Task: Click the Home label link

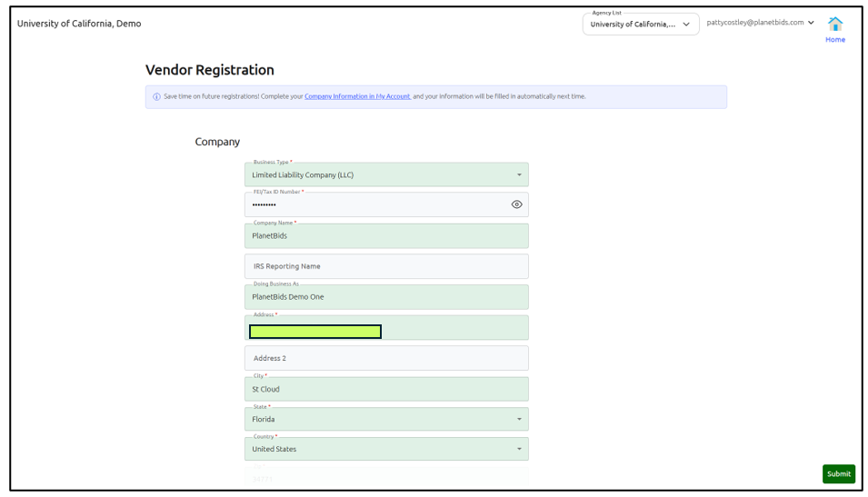Action: [834, 40]
